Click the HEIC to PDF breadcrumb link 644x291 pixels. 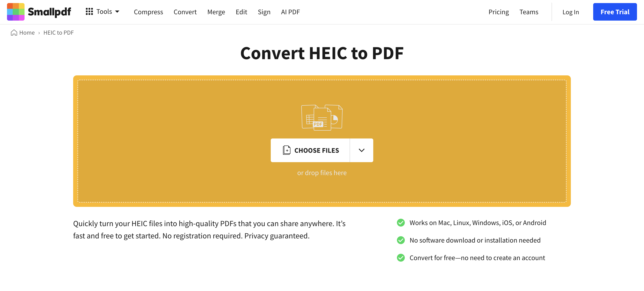(59, 32)
